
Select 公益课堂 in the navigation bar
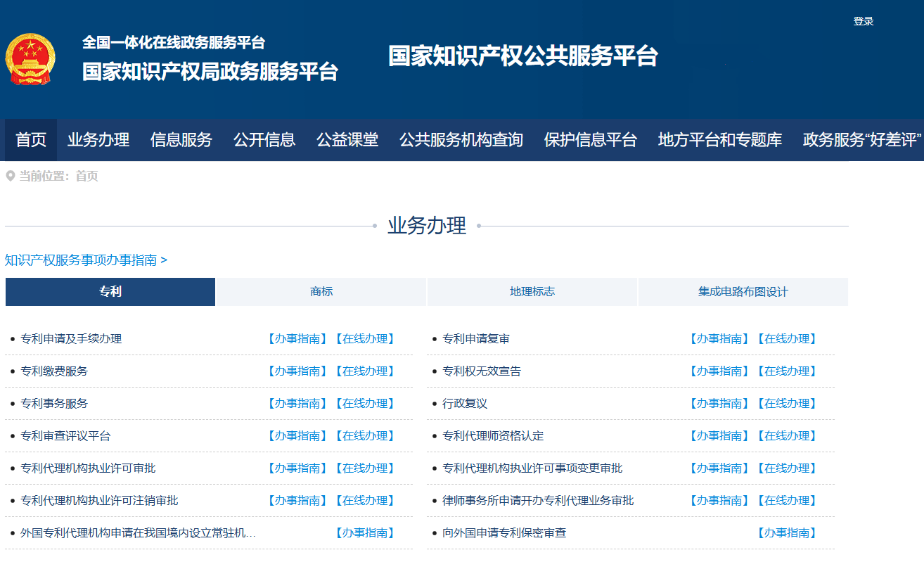click(347, 140)
